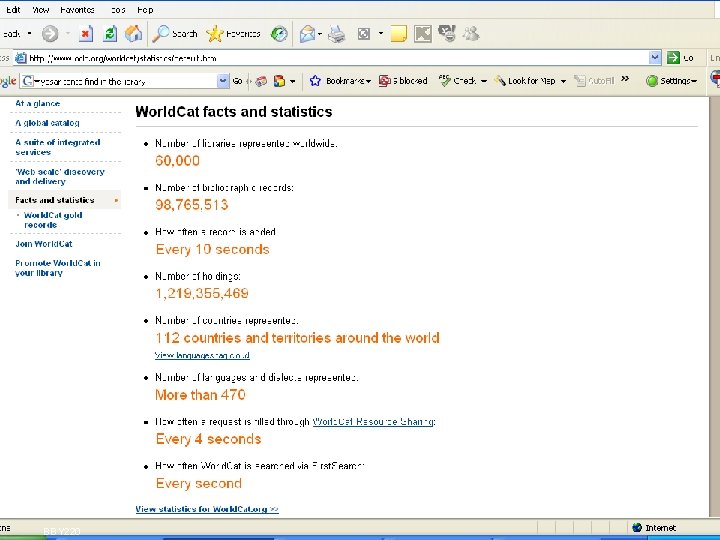Viewport: 720px width, 540px height.
Task: Open 'Promote WorldCat in your library' link
Action: pyautogui.click(x=58, y=268)
